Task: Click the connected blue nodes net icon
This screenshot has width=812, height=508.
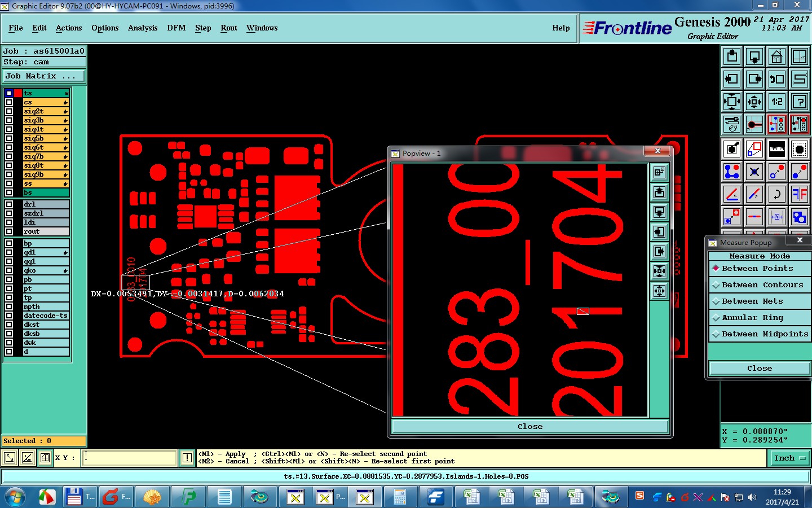Action: coord(732,171)
